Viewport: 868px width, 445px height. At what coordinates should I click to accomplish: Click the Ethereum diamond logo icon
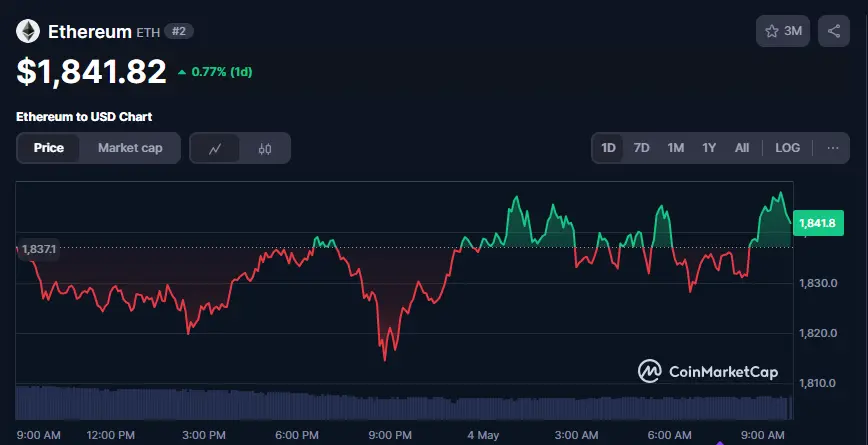(x=28, y=32)
